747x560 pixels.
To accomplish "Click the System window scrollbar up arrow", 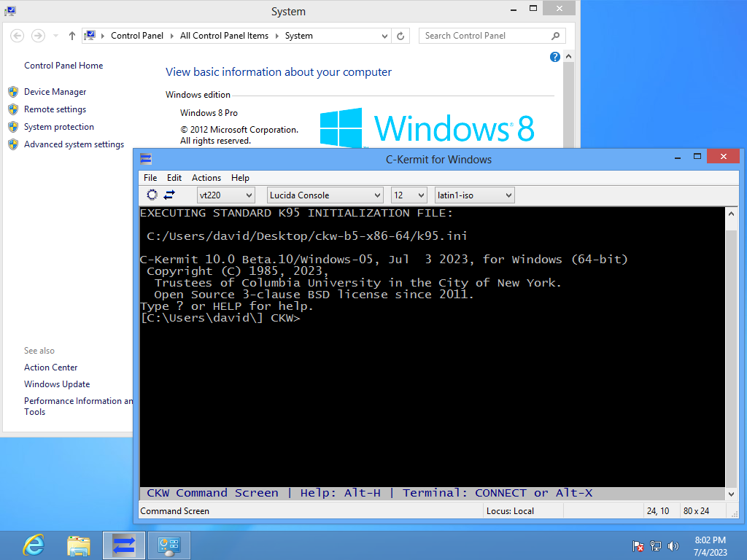I will pyautogui.click(x=568, y=56).
